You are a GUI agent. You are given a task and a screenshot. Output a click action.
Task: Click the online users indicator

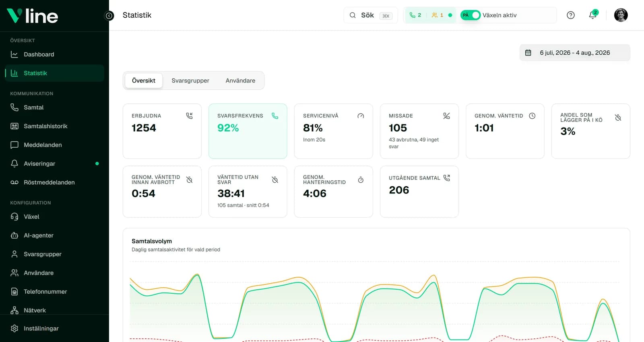(438, 15)
